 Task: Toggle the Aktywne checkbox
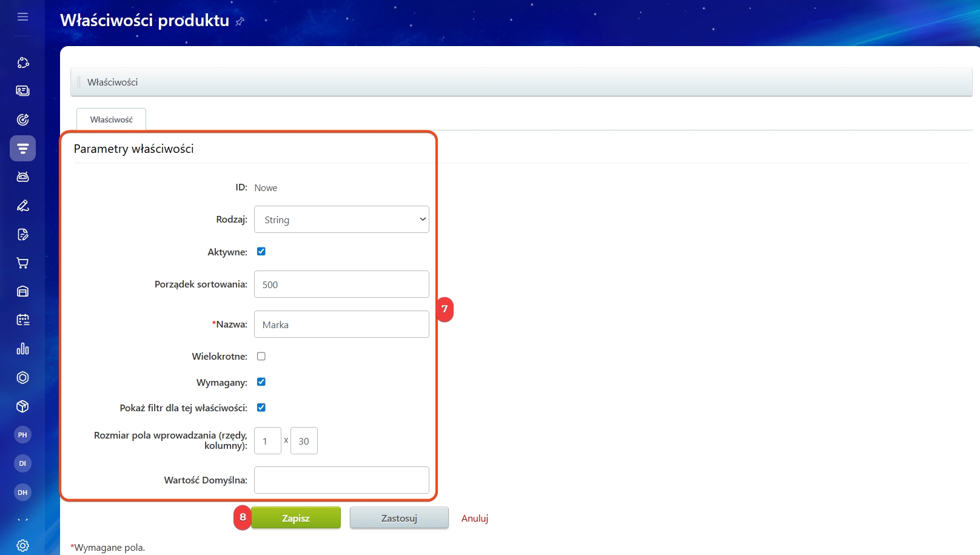click(x=261, y=251)
